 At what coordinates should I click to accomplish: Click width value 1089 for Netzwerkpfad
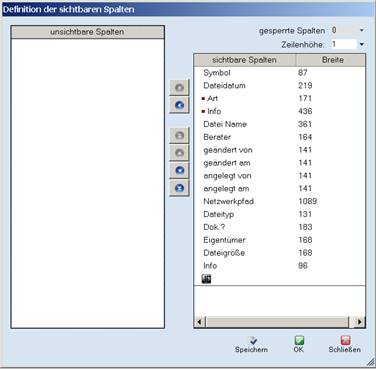307,201
